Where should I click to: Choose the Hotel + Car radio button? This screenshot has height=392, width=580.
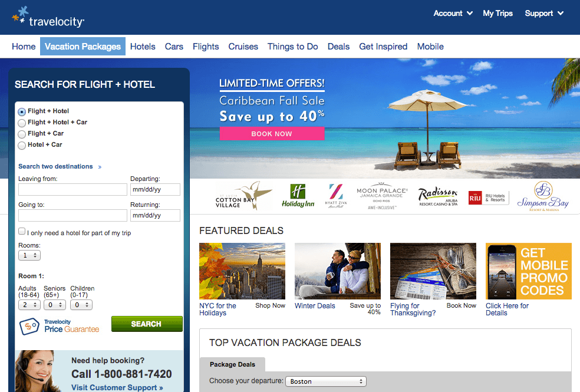click(22, 145)
